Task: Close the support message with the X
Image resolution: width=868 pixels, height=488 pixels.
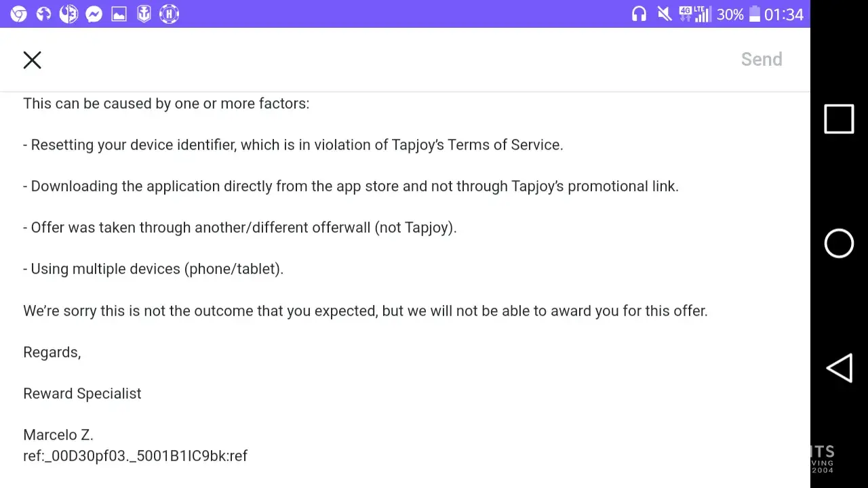Action: click(x=32, y=60)
